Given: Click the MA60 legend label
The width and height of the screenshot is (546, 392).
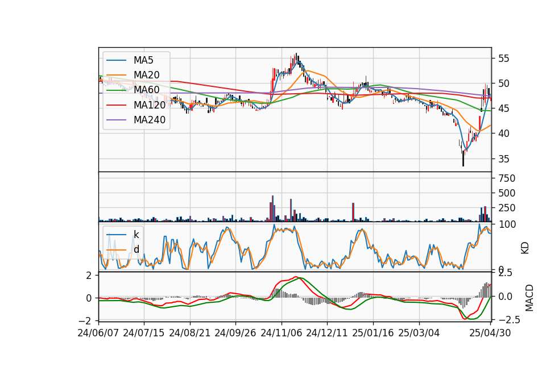Looking at the screenshot, I should point(146,90).
